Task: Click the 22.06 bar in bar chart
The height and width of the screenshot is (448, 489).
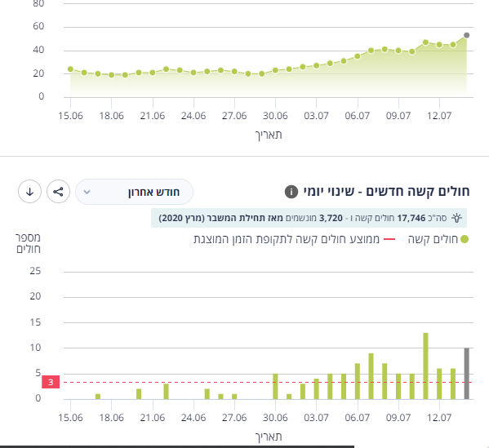Action: point(167,391)
